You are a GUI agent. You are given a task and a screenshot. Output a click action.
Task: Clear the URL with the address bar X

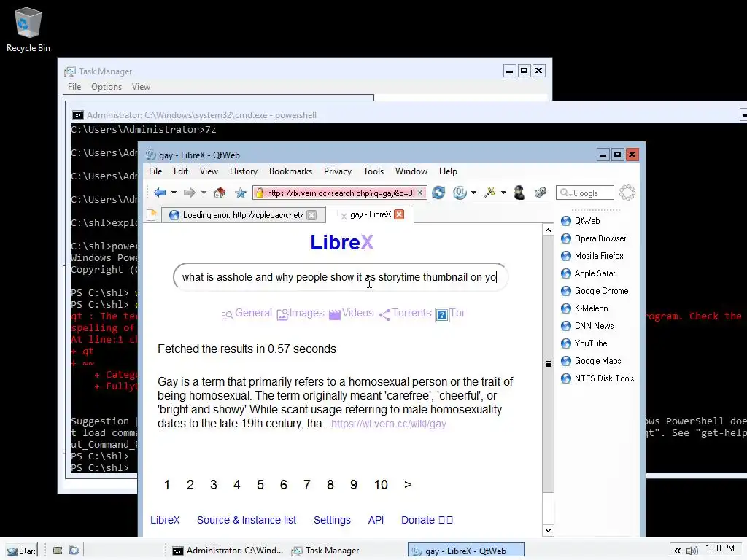[419, 192]
